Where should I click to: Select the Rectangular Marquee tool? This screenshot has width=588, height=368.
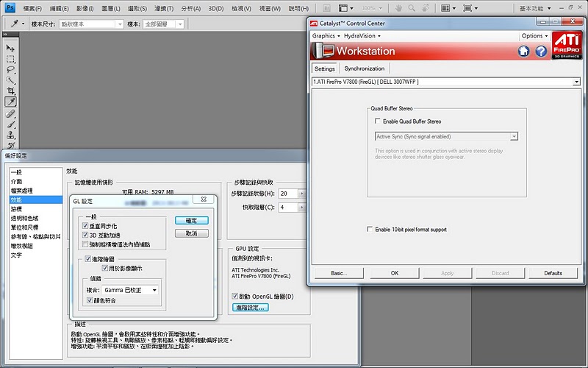click(x=10, y=60)
